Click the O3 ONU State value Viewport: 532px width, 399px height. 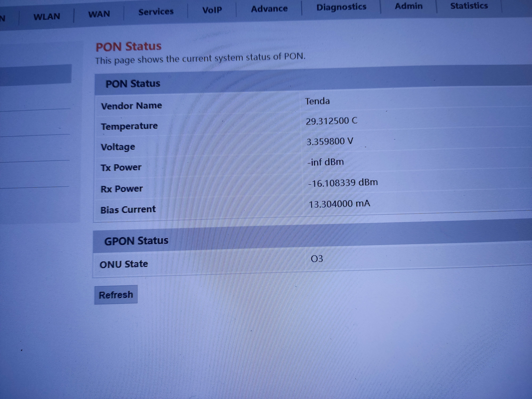coord(317,259)
